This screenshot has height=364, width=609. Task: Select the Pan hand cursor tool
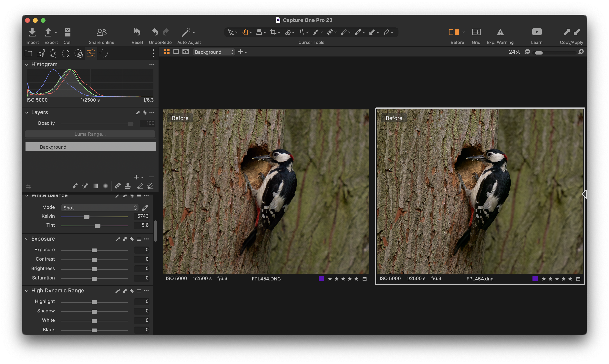coord(245,32)
